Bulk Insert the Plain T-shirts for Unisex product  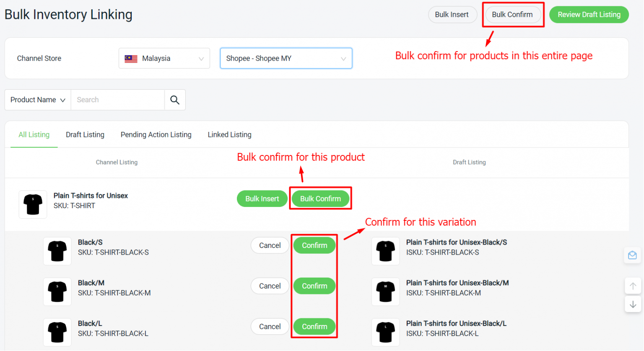coord(262,199)
